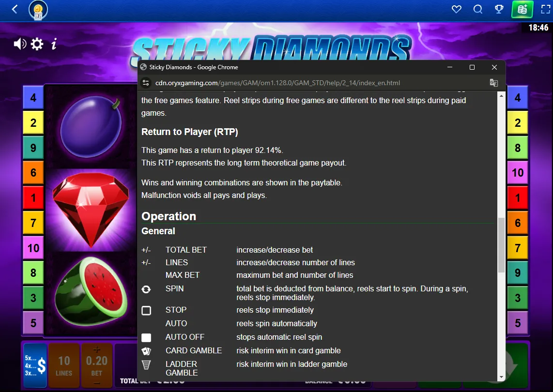
Task: Click the red diamond symbol on the reel
Action: tap(91, 210)
